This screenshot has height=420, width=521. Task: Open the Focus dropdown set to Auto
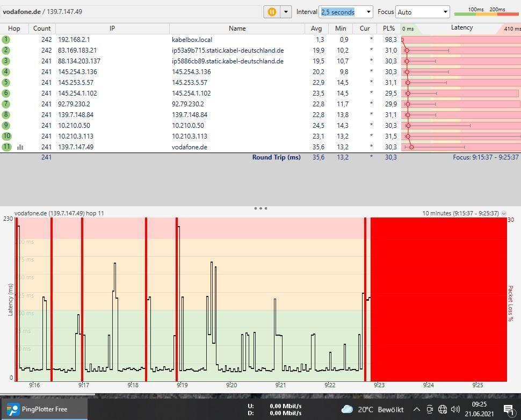coord(422,12)
